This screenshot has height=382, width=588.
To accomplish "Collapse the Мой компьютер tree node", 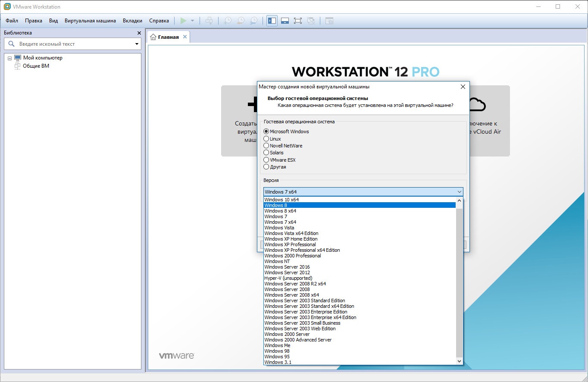I will pyautogui.click(x=9, y=58).
